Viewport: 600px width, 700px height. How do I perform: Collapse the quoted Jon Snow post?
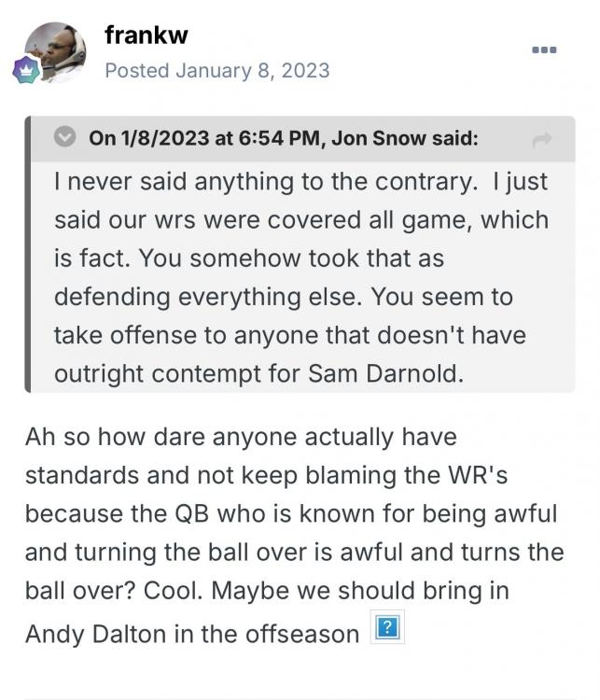[64, 138]
